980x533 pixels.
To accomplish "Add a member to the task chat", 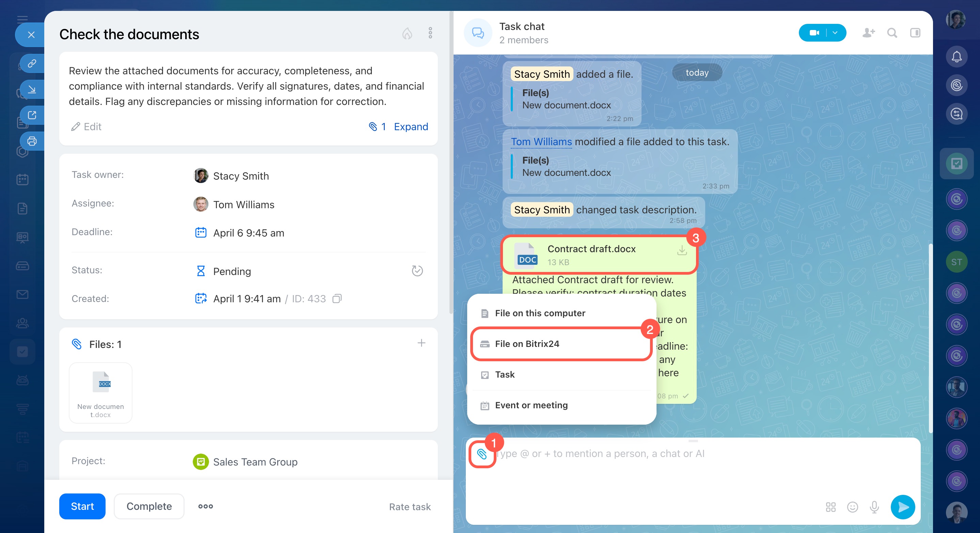I will point(869,33).
